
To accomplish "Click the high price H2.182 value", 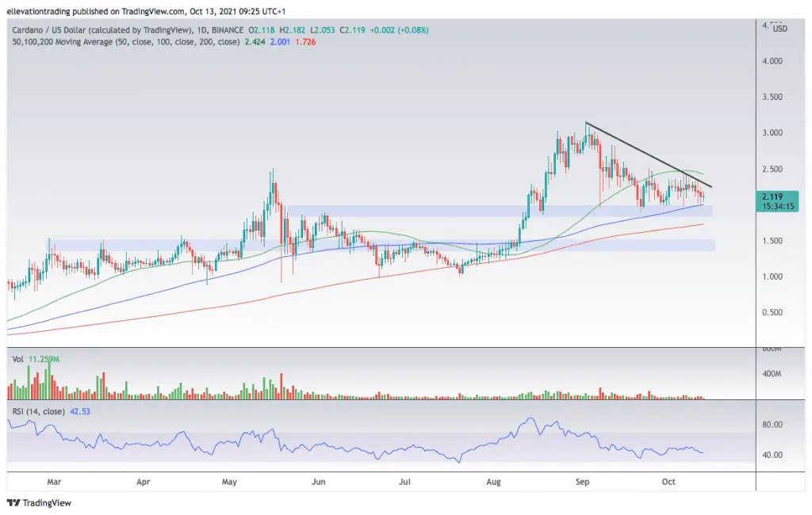I will pos(293,30).
